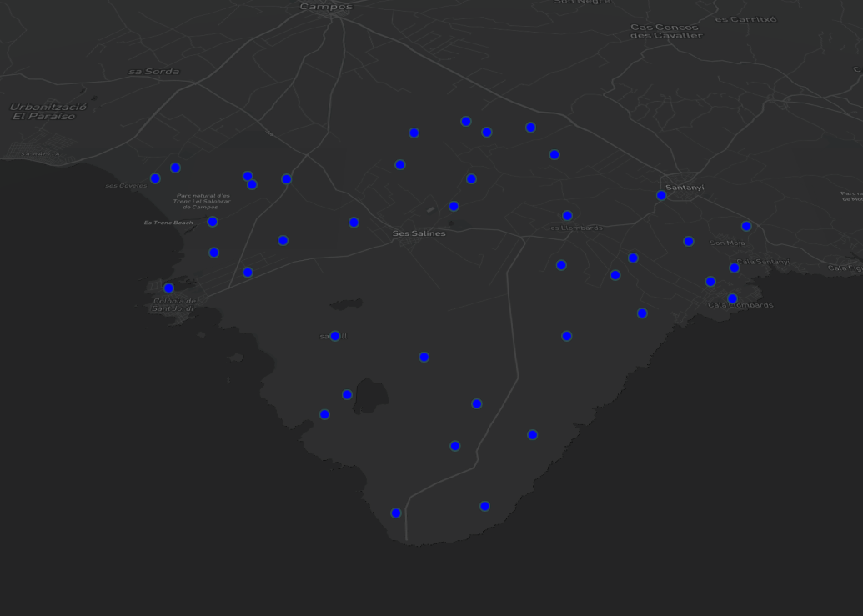Click the marker beside the Es Trenc Beach label

212,221
